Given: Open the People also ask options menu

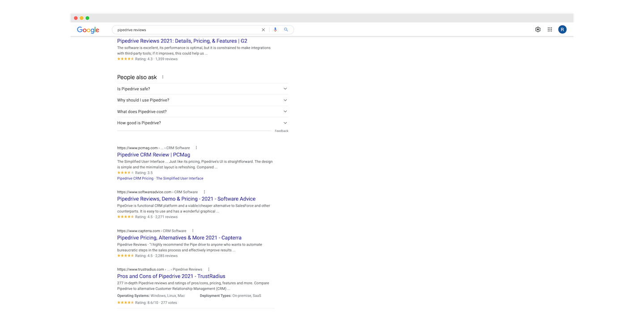Looking at the screenshot, I should pyautogui.click(x=163, y=77).
